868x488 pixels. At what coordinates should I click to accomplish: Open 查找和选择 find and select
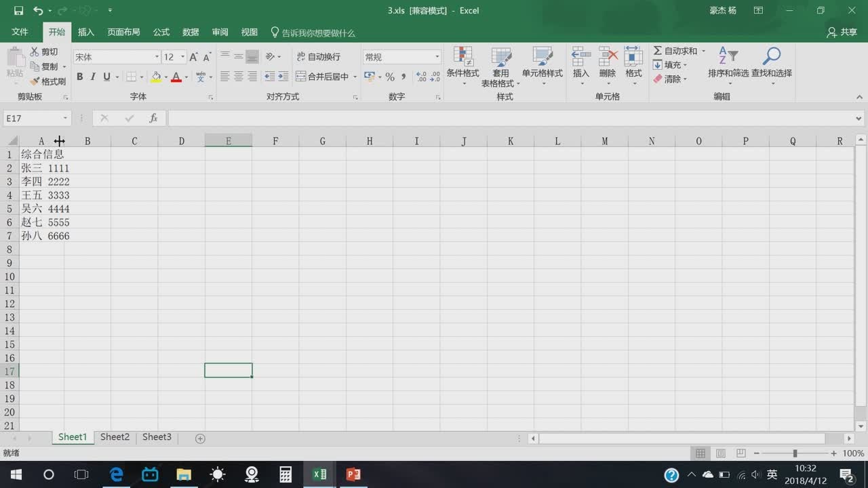click(x=772, y=66)
